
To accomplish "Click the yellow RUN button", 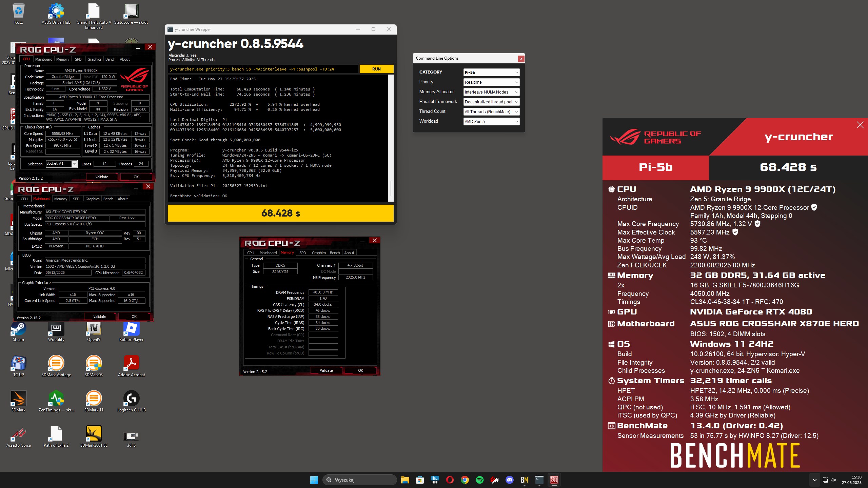I will pyautogui.click(x=376, y=69).
